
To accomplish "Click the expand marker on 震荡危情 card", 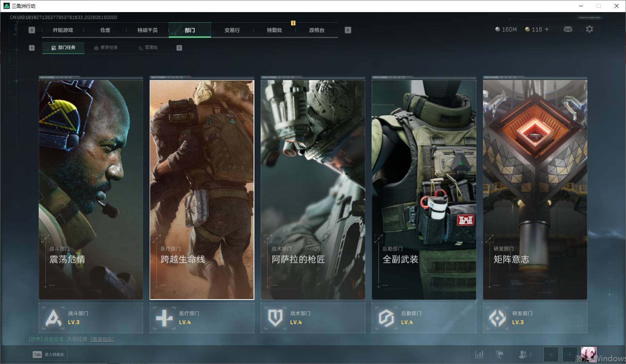I will [45, 238].
